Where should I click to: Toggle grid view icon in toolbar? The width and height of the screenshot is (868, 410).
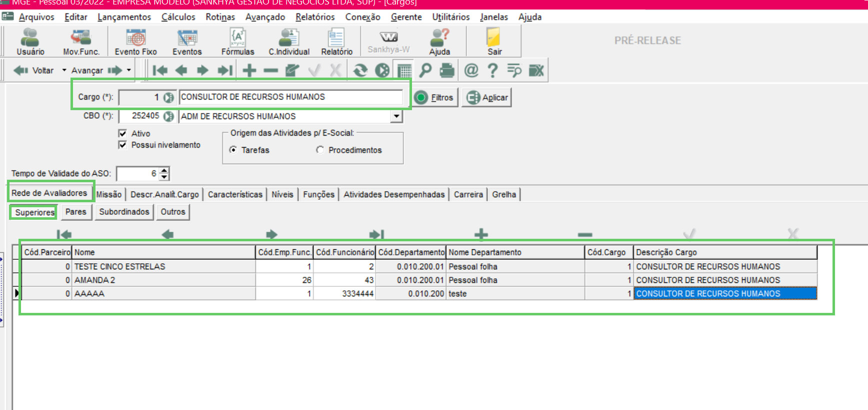pos(404,71)
